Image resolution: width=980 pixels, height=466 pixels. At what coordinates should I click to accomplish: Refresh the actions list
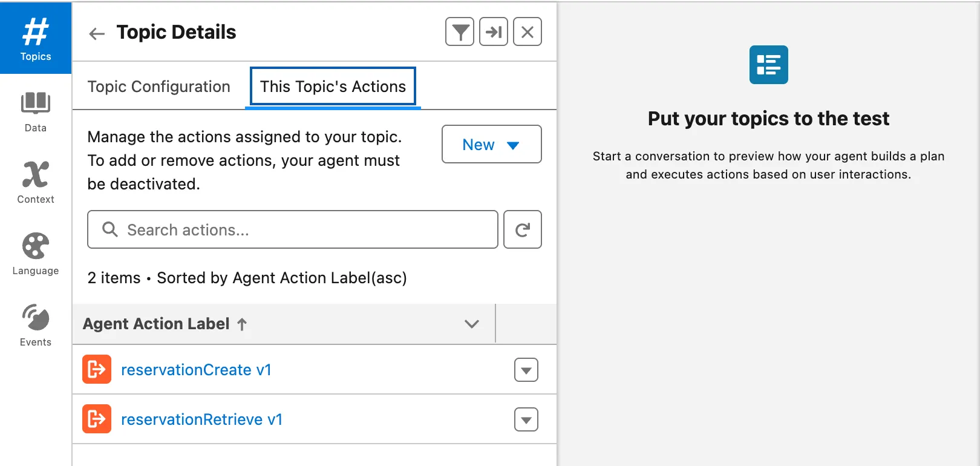[523, 230]
